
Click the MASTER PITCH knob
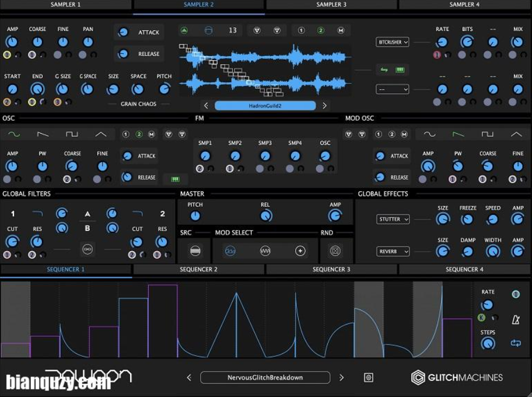click(x=195, y=215)
